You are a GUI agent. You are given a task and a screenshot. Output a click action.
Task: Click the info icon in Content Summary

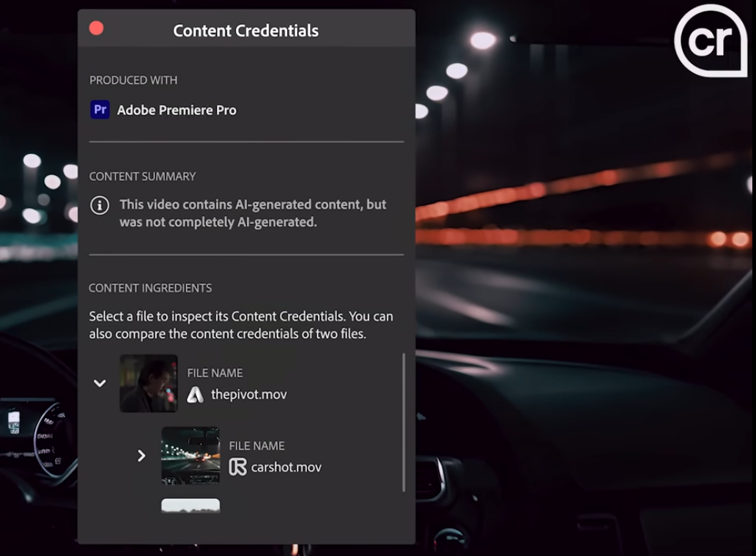coord(100,205)
